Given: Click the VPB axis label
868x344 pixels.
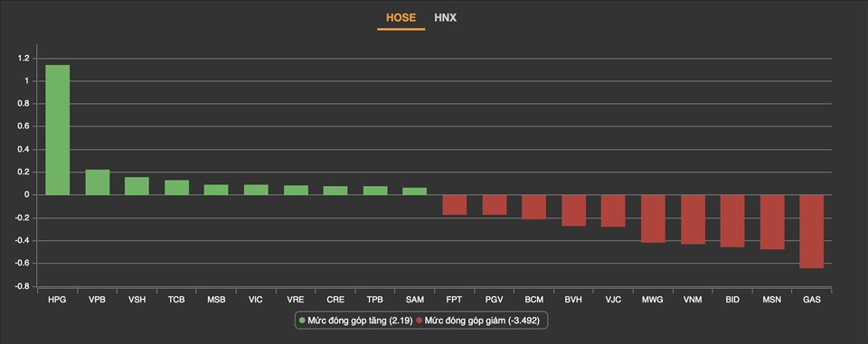Looking at the screenshot, I should click(x=97, y=300).
